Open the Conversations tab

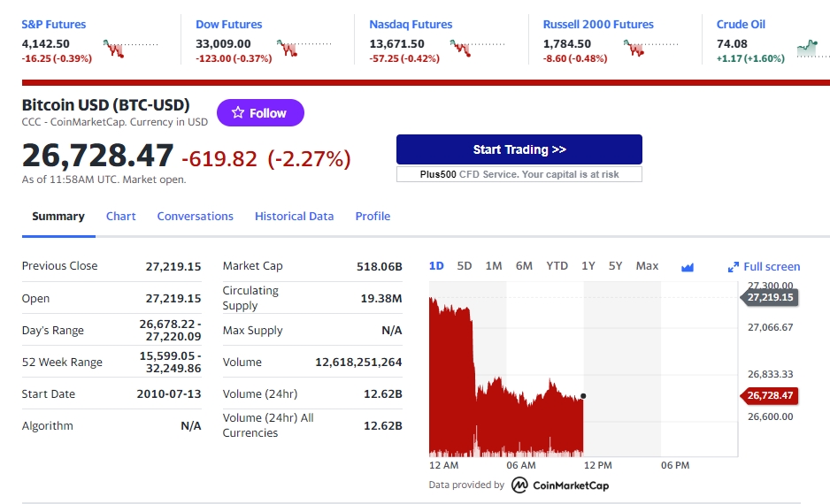pos(195,217)
